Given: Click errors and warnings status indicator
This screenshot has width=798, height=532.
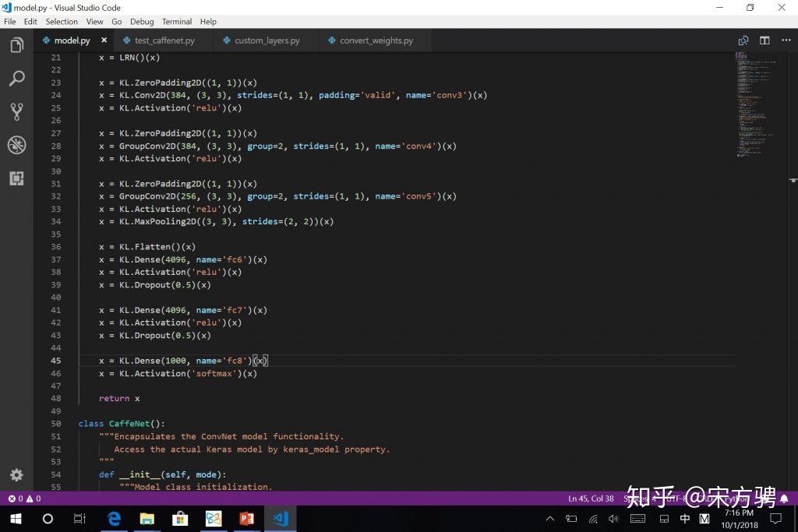Looking at the screenshot, I should (24, 499).
